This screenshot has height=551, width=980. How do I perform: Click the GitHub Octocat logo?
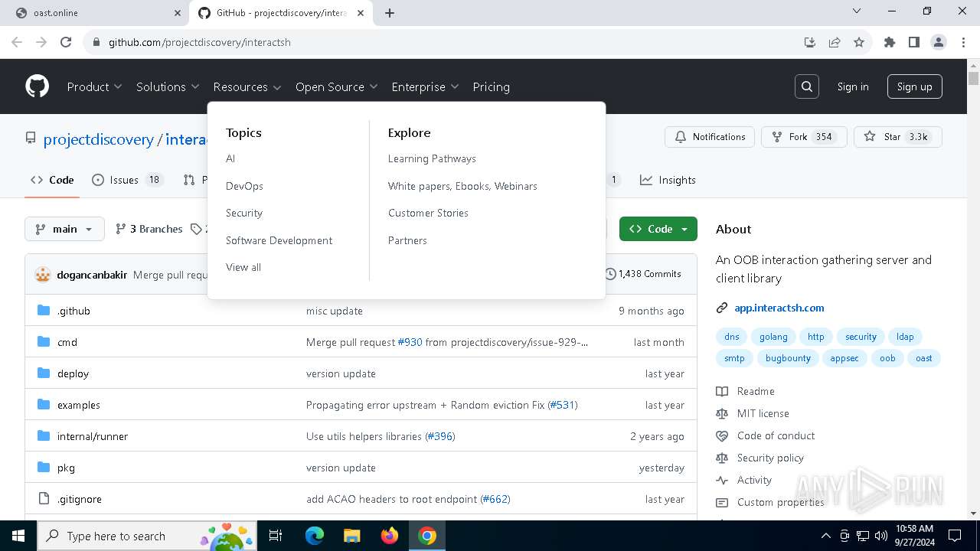[37, 86]
